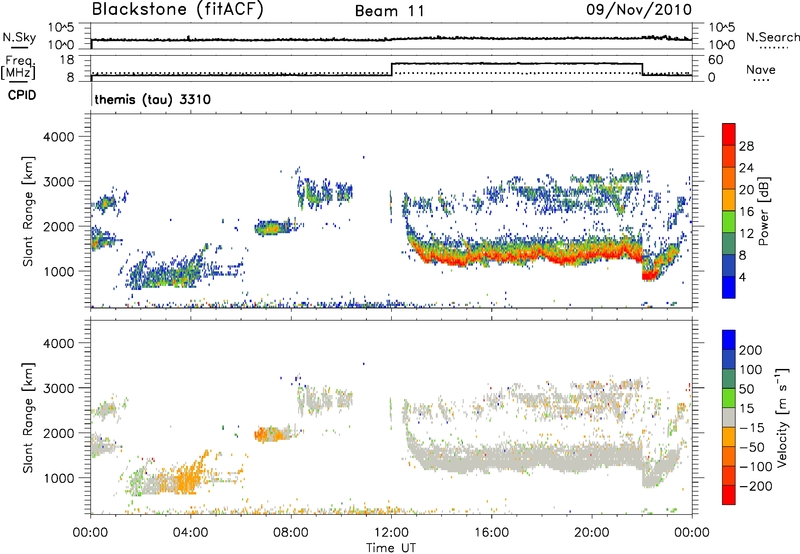800x554 pixels.
Task: Click the solid N.Sky legend line sample
Action: tap(19, 47)
